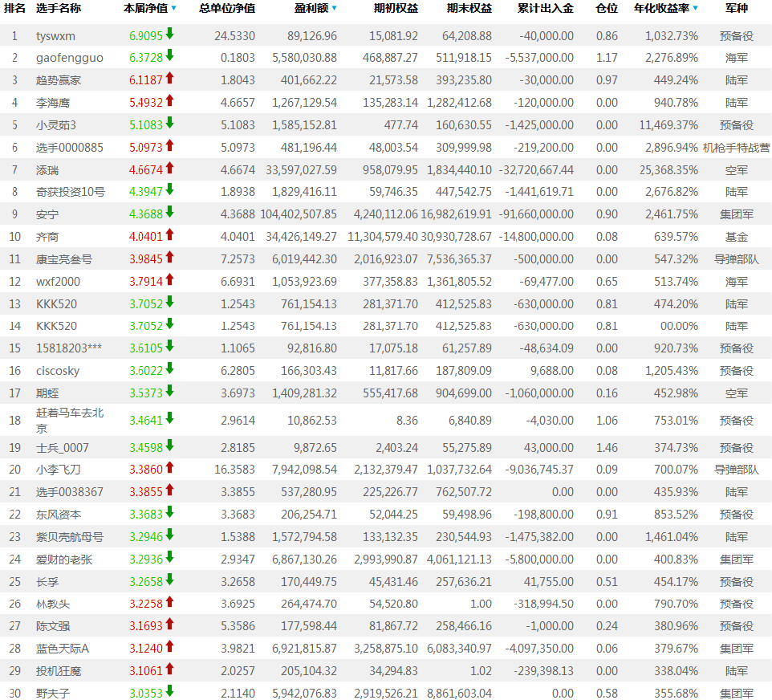This screenshot has height=700, width=772.
Task: Open player gaofengguo's name
Action: pos(70,58)
